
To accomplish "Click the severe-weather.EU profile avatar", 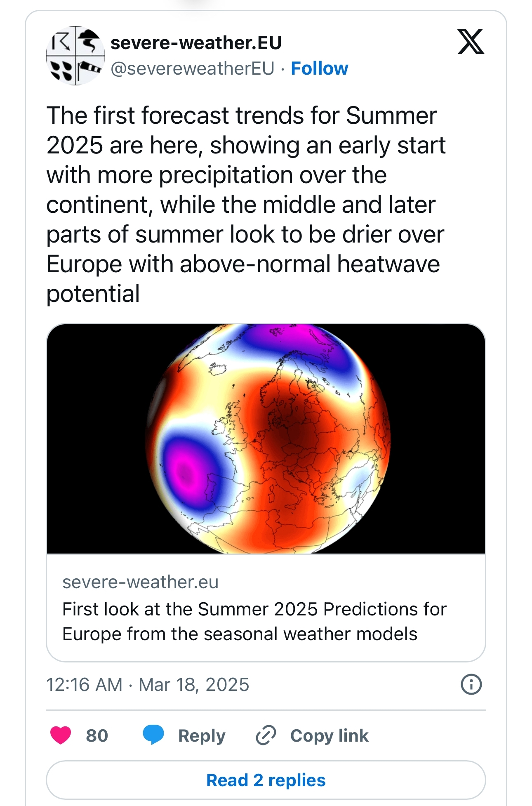I will tap(75, 56).
